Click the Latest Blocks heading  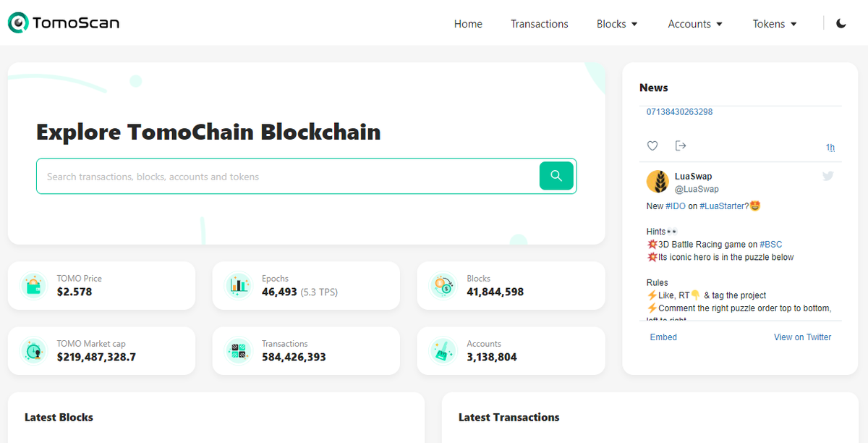pos(59,417)
